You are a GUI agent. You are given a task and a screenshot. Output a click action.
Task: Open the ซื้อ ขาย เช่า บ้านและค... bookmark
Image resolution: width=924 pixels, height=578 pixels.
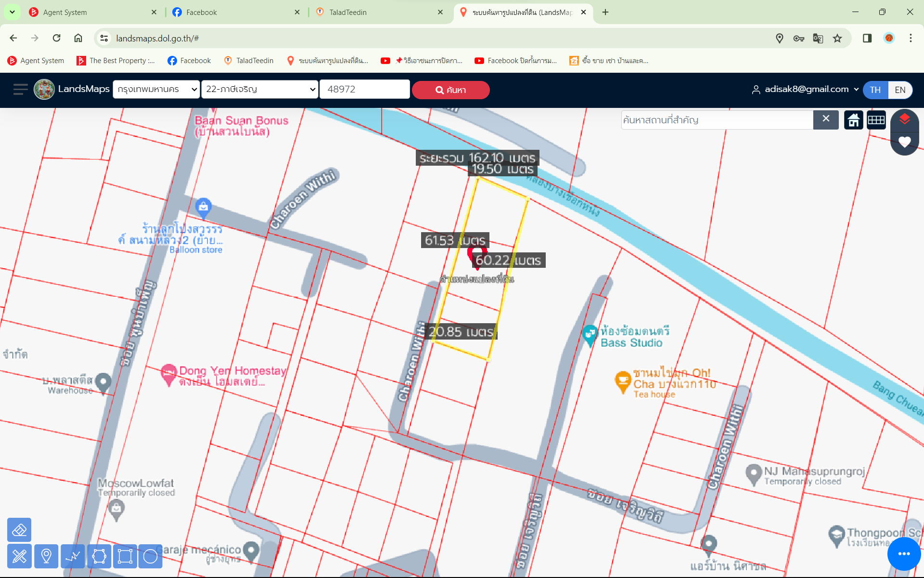click(609, 61)
